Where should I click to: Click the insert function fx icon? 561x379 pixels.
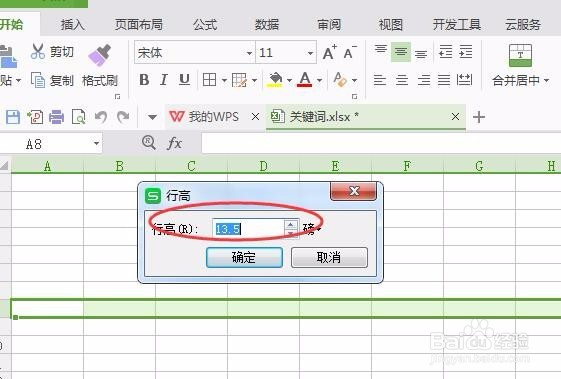(x=175, y=144)
